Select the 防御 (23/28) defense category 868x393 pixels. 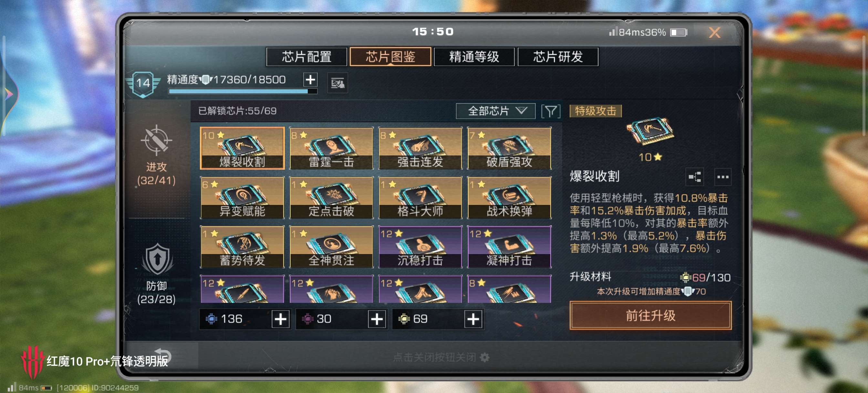(156, 274)
